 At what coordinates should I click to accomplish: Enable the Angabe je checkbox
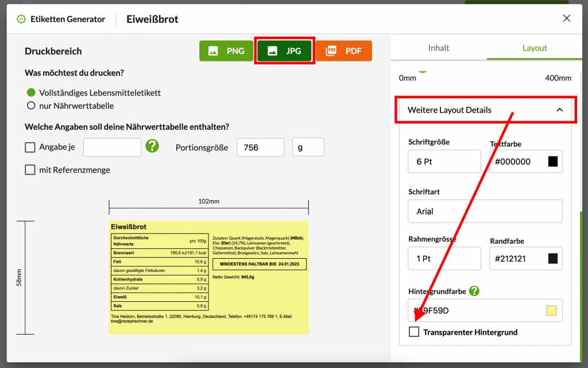pyautogui.click(x=30, y=147)
